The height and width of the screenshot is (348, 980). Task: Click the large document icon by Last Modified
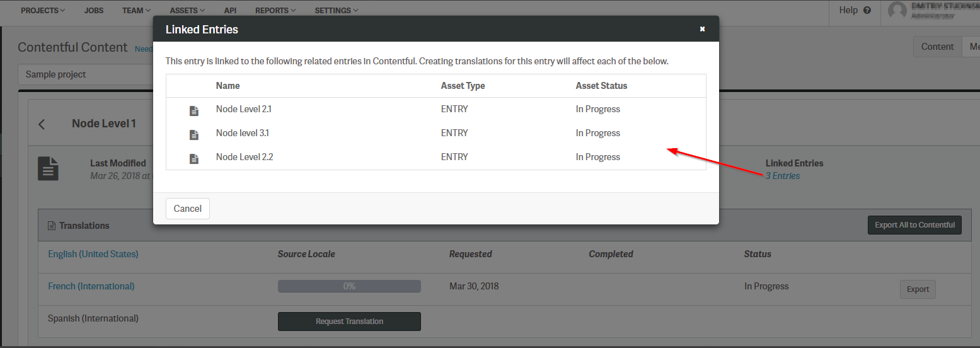(x=49, y=168)
